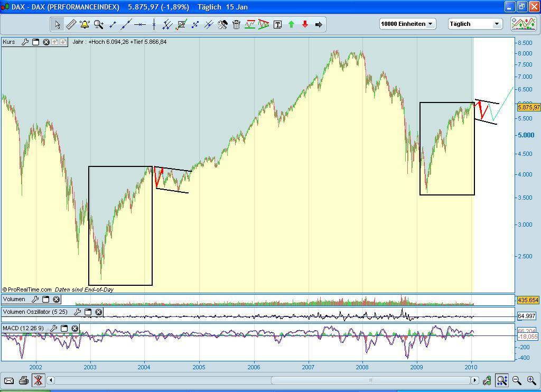Open MACD settings wrench
The image size is (541, 392).
(54, 328)
